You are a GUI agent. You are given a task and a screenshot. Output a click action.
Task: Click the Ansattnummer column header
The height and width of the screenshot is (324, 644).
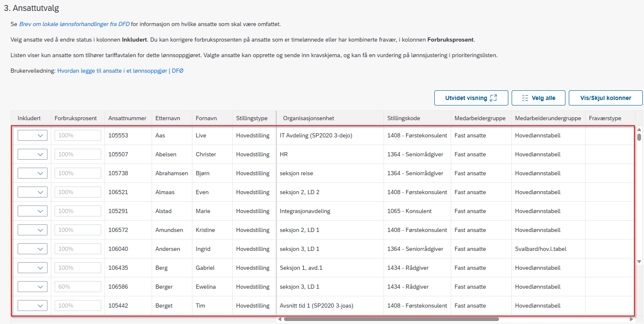point(128,119)
